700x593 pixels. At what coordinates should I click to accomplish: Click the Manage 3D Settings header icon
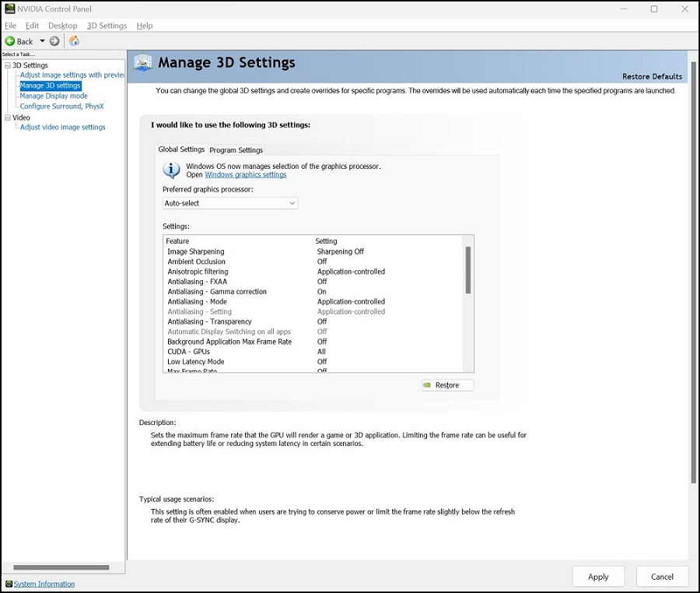tap(142, 61)
